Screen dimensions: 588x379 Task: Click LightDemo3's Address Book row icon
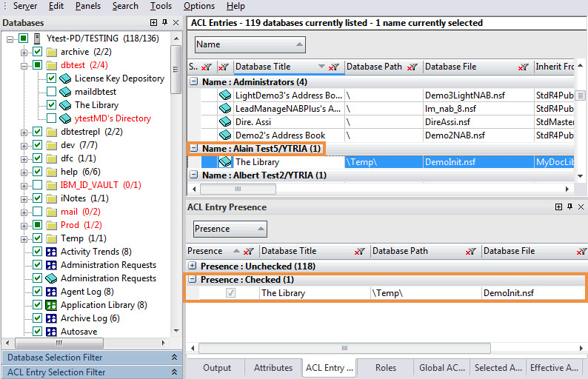pos(225,95)
